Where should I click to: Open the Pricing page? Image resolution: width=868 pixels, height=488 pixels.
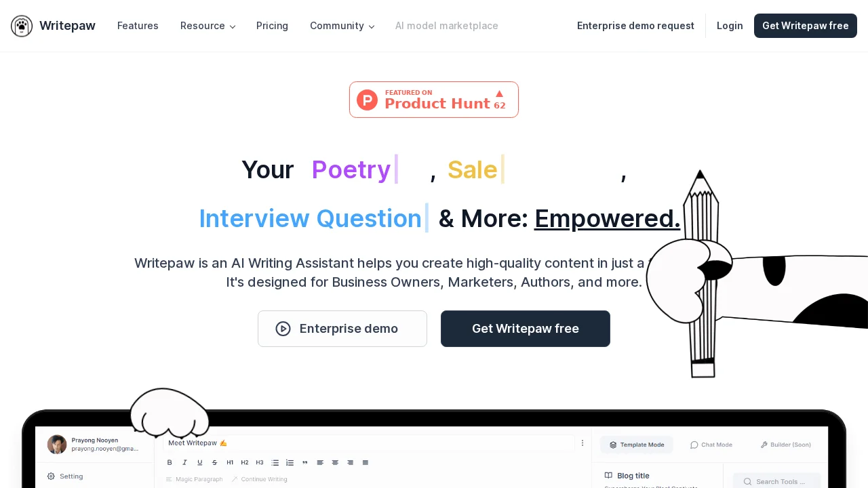pyautogui.click(x=272, y=26)
